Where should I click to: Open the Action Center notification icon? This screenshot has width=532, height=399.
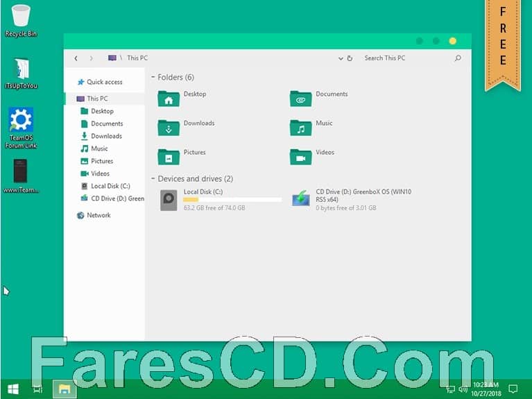tap(513, 389)
